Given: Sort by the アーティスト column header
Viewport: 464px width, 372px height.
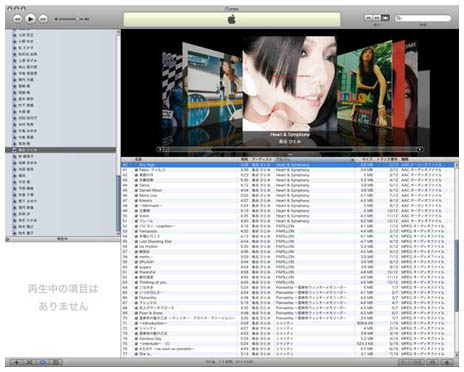Looking at the screenshot, I should coord(262,160).
